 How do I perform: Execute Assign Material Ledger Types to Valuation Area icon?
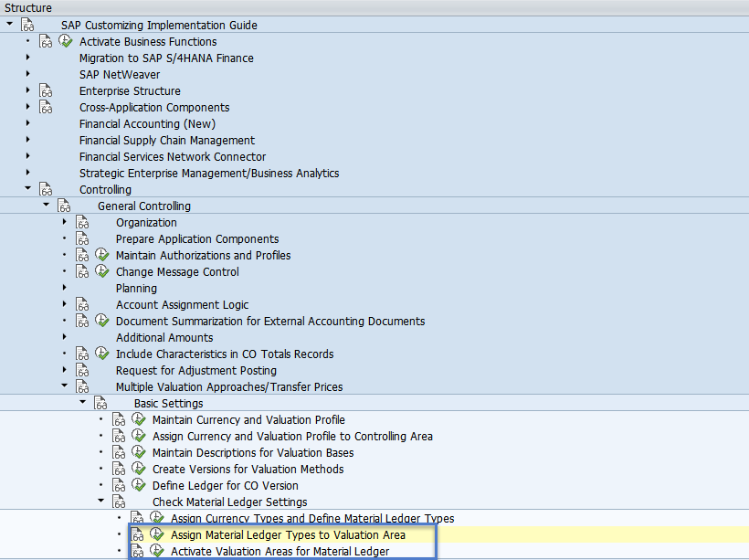click(x=157, y=534)
